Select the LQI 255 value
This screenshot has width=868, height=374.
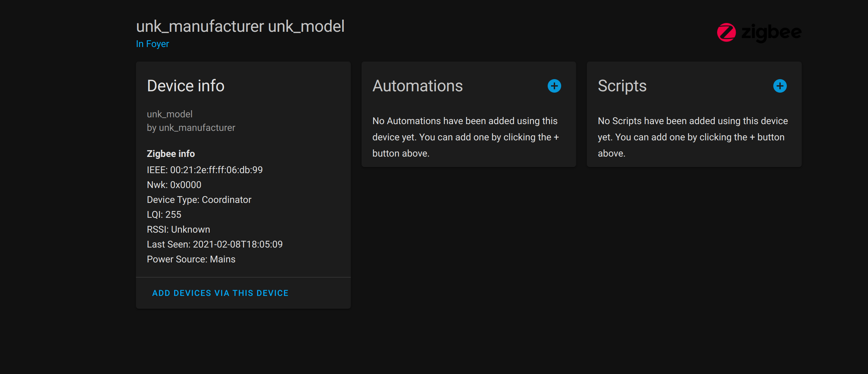click(x=164, y=214)
